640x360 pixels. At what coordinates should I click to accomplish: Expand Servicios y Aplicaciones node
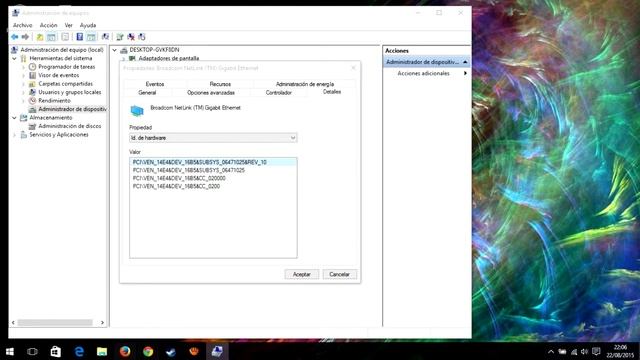(x=14, y=135)
